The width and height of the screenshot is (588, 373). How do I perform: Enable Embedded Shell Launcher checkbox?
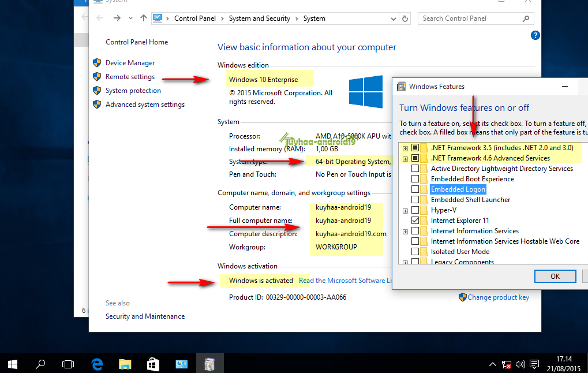click(x=415, y=200)
